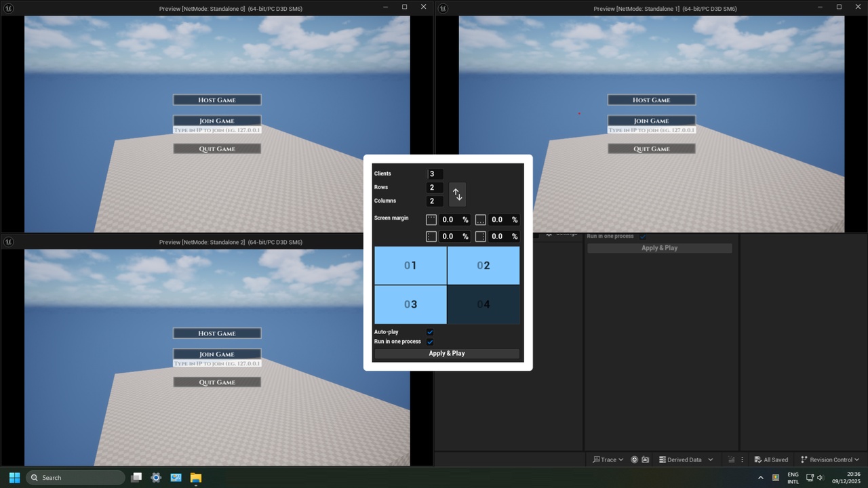
Task: Click the top margin percent field
Action: click(454, 220)
